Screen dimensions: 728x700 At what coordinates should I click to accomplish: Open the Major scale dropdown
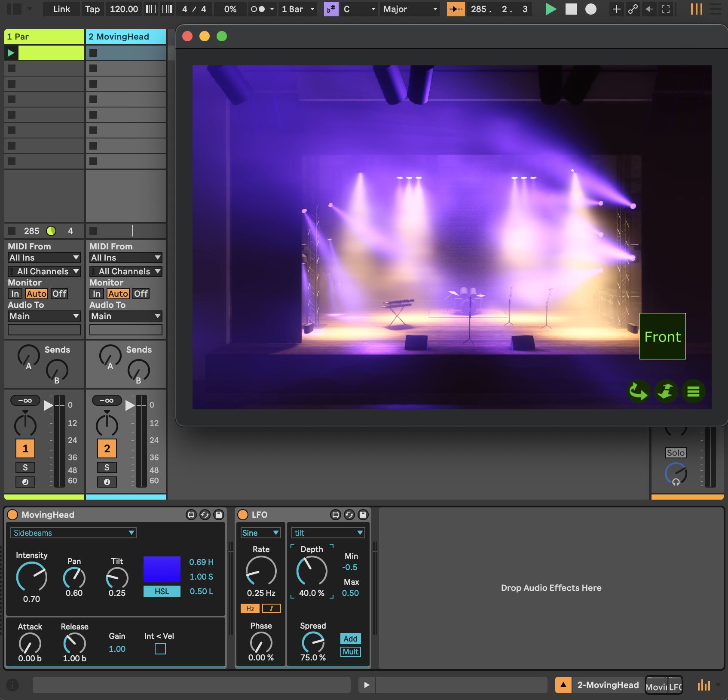coord(410,9)
